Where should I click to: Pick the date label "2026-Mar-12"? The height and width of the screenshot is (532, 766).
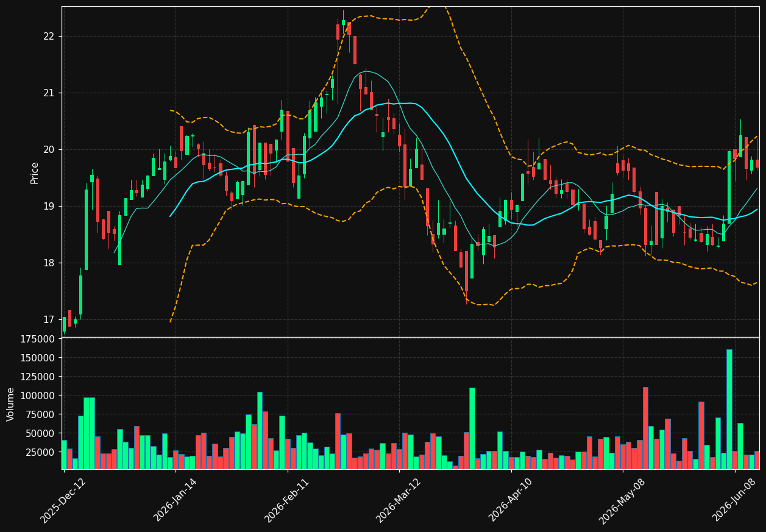399,500
